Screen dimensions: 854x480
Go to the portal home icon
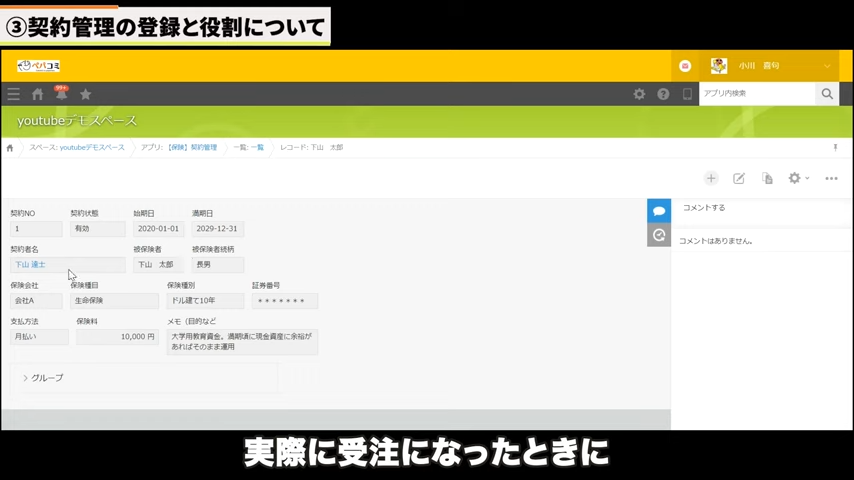(x=38, y=94)
